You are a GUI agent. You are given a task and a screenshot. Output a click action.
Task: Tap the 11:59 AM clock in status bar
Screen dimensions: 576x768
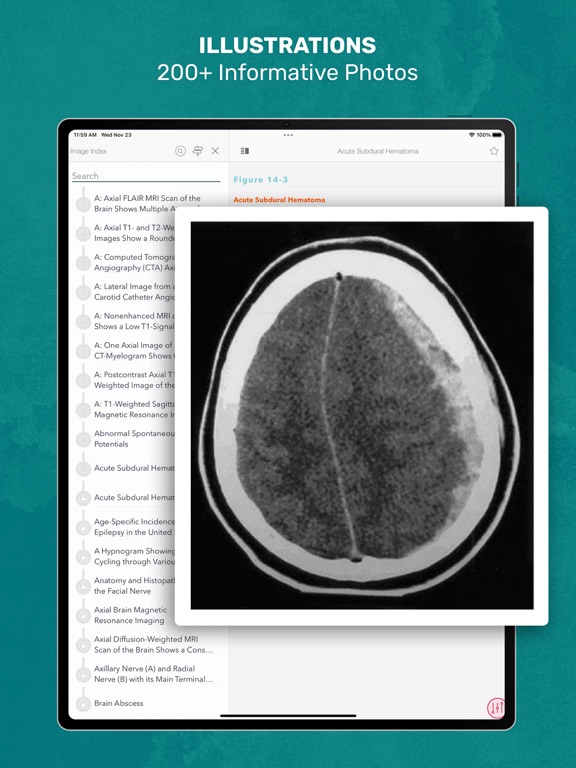[x=85, y=135]
